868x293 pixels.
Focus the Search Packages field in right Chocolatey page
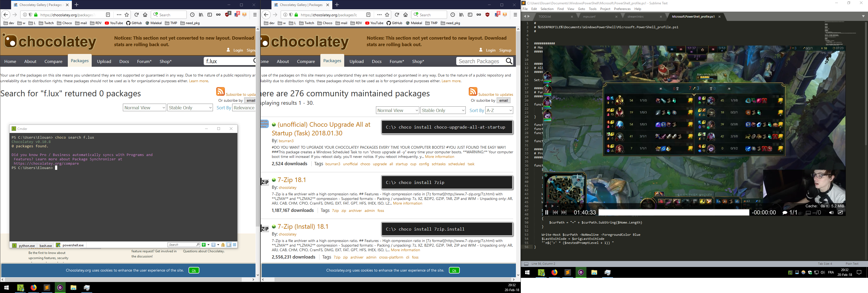pyautogui.click(x=481, y=61)
